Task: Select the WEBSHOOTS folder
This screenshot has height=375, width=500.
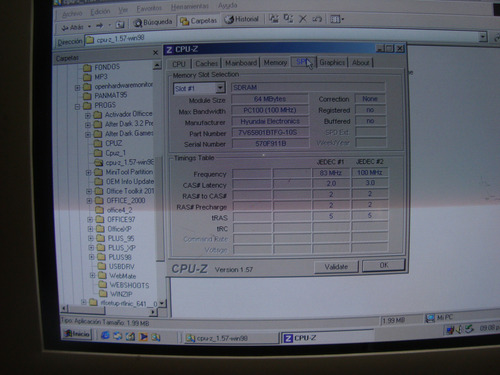Action: pos(129,285)
